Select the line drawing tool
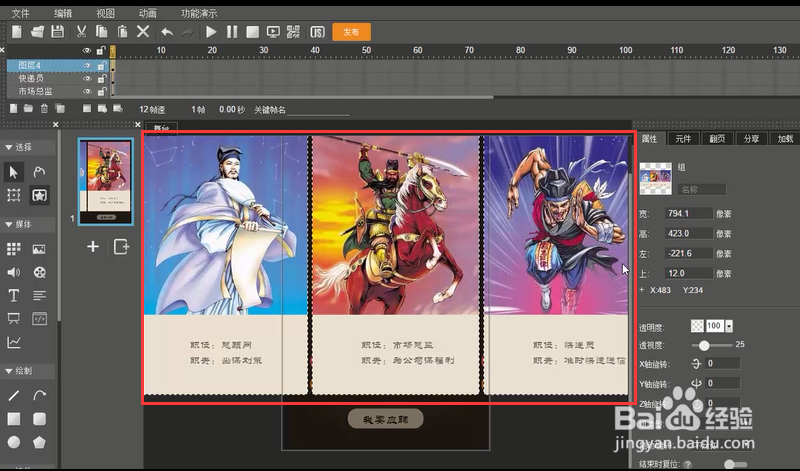 pyautogui.click(x=14, y=395)
